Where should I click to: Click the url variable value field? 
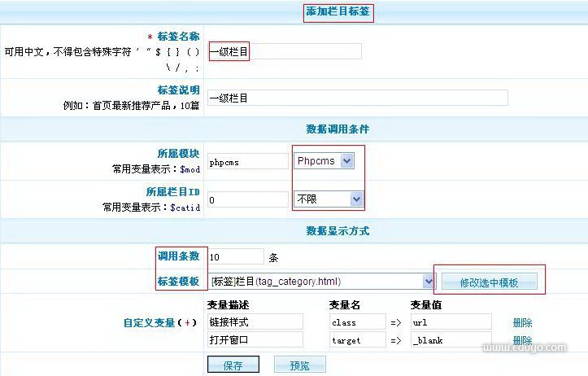click(451, 322)
